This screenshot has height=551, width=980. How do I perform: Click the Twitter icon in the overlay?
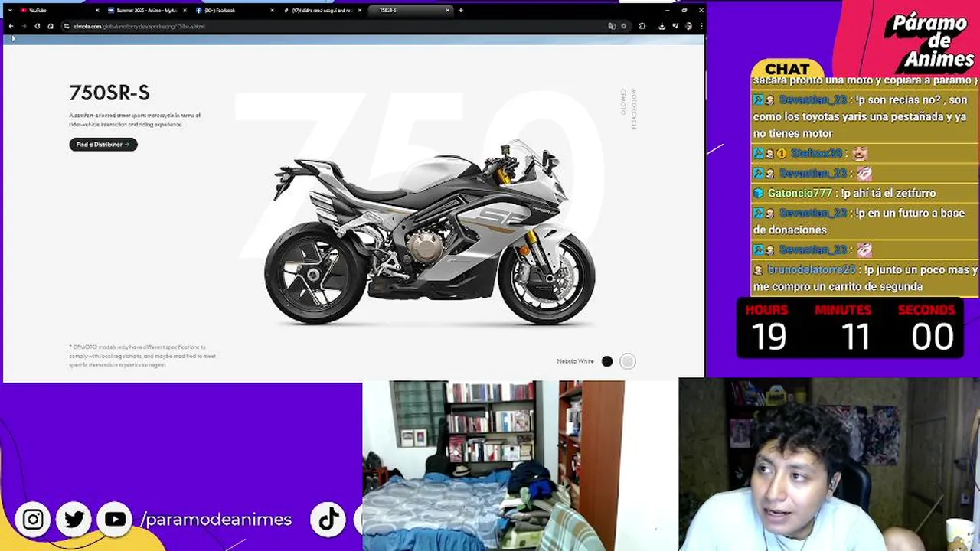pyautogui.click(x=74, y=520)
